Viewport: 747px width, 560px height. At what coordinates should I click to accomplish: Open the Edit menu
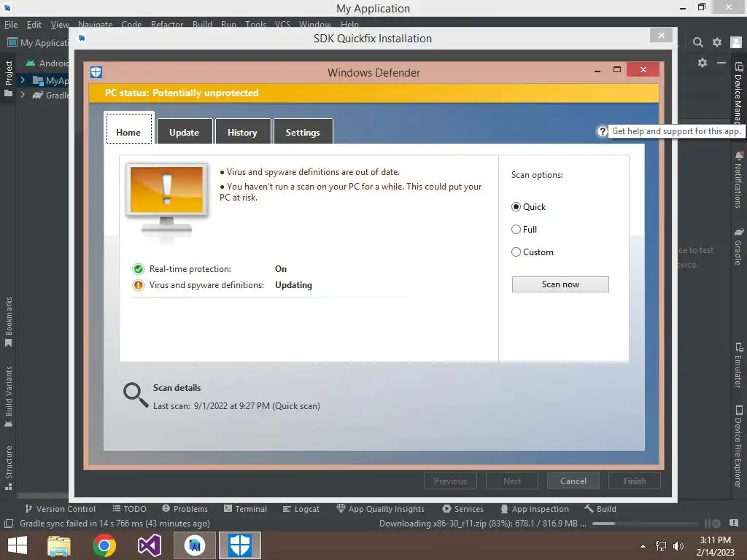pyautogui.click(x=34, y=24)
